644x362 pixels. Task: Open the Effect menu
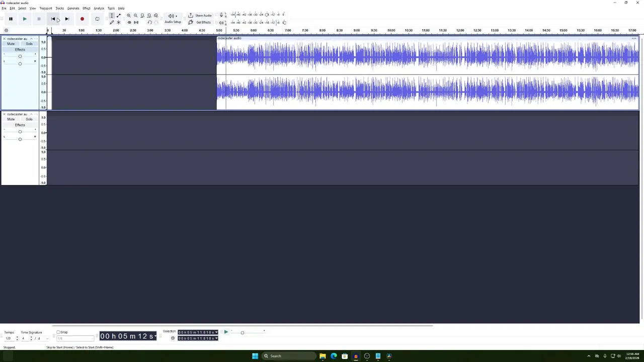coord(87,9)
